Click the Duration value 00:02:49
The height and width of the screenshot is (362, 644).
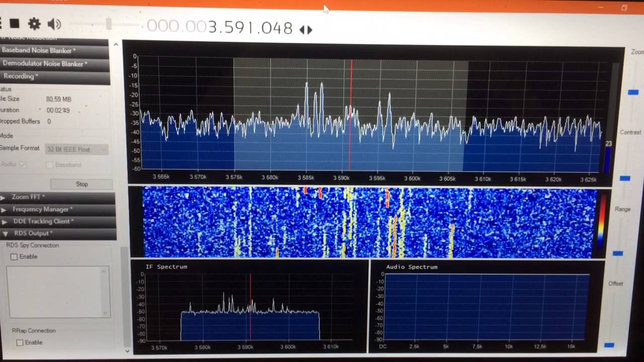coord(58,110)
